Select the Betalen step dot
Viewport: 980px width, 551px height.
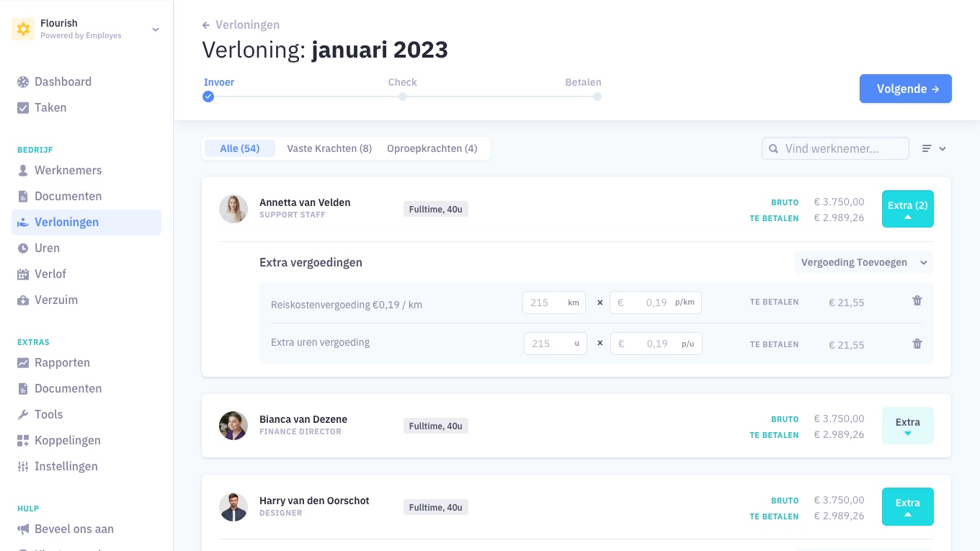coord(597,97)
